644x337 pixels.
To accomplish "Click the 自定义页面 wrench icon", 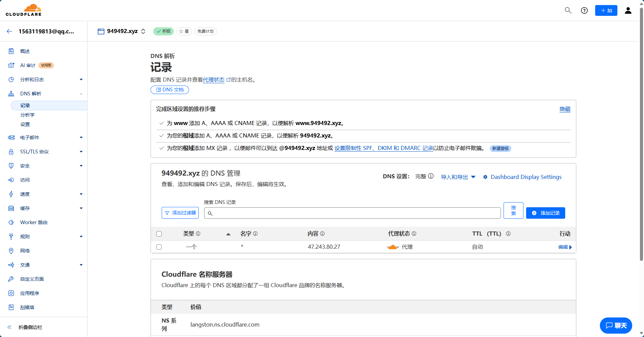I will coord(11,279).
